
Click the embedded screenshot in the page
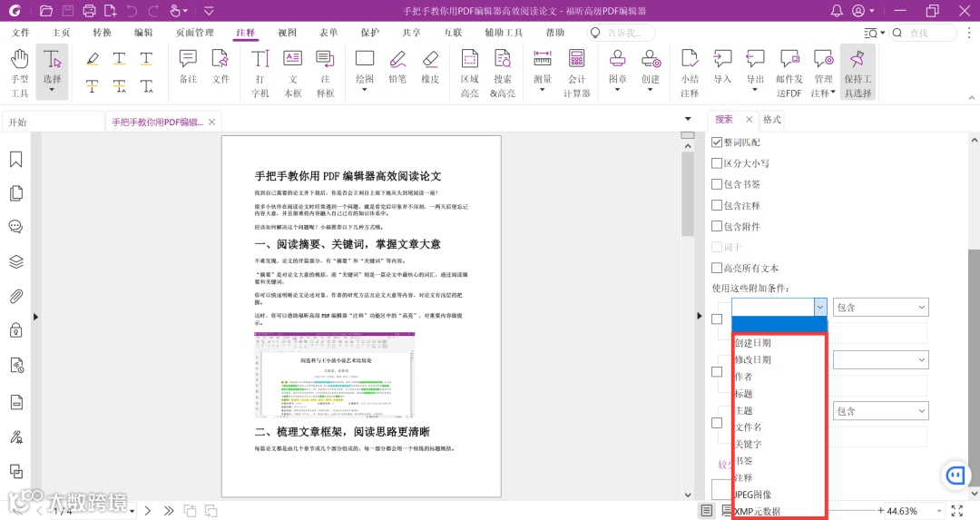pos(334,375)
